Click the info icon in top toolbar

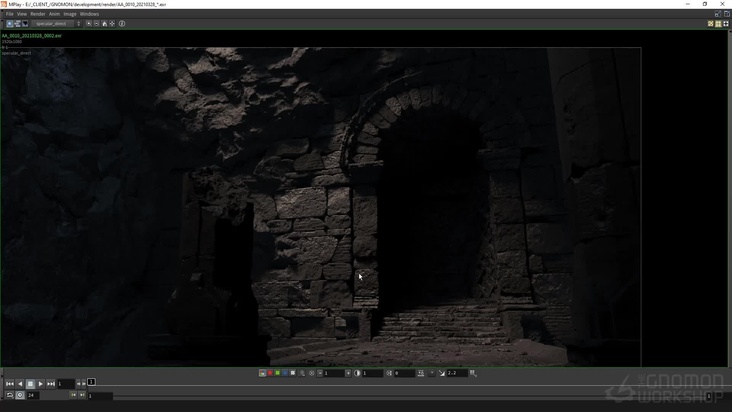click(122, 23)
